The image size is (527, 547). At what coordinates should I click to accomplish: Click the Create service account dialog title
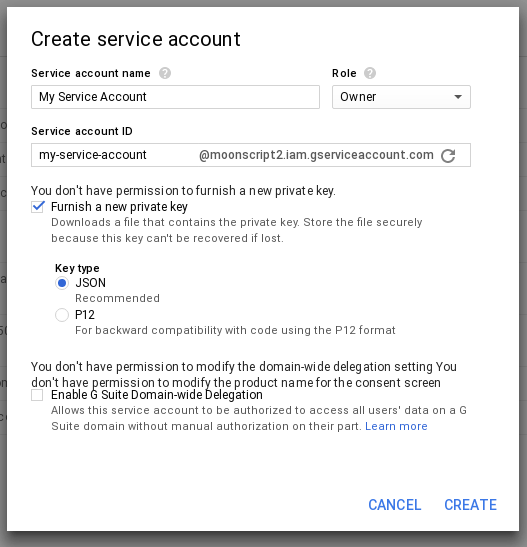pyautogui.click(x=136, y=39)
